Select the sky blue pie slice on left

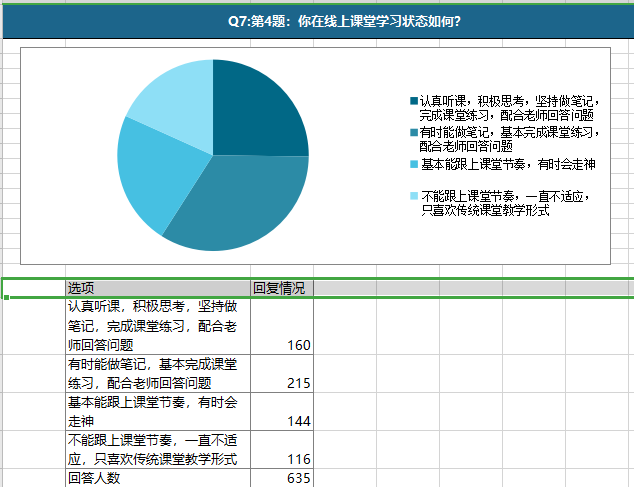pyautogui.click(x=150, y=175)
